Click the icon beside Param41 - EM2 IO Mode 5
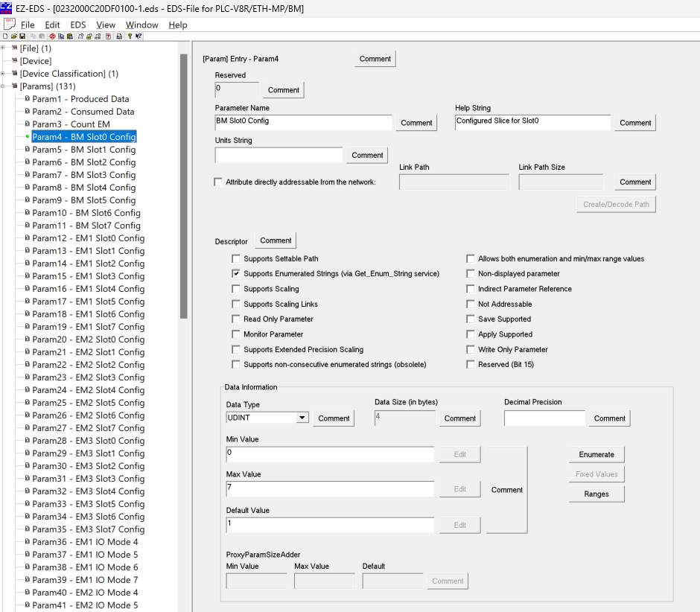 (x=28, y=605)
